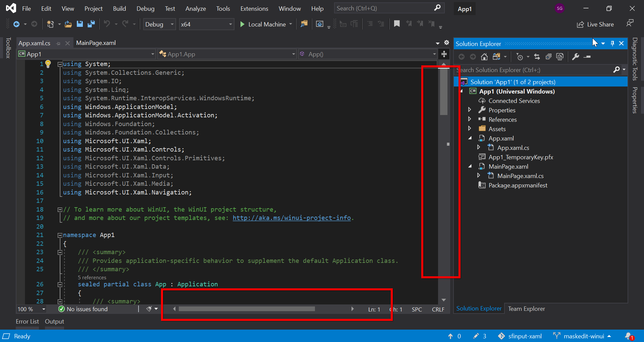Collapse the namespace App1 outline block
This screenshot has width=644, height=342.
pyautogui.click(x=60, y=235)
